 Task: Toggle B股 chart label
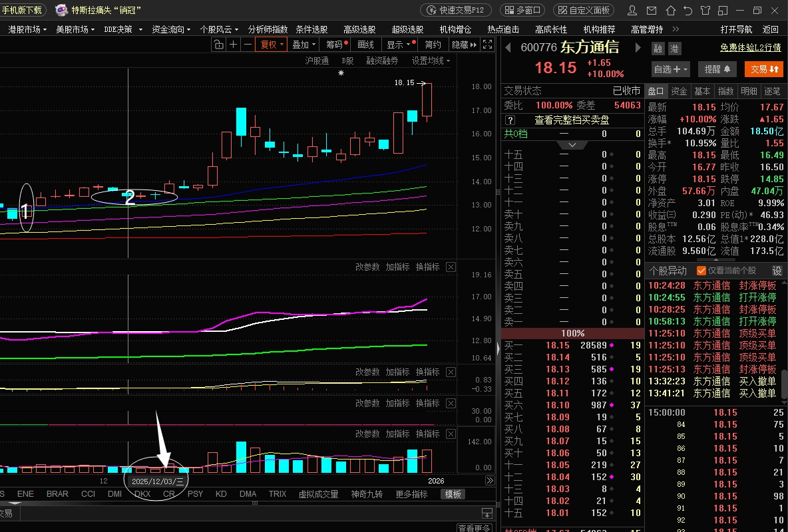(x=347, y=61)
